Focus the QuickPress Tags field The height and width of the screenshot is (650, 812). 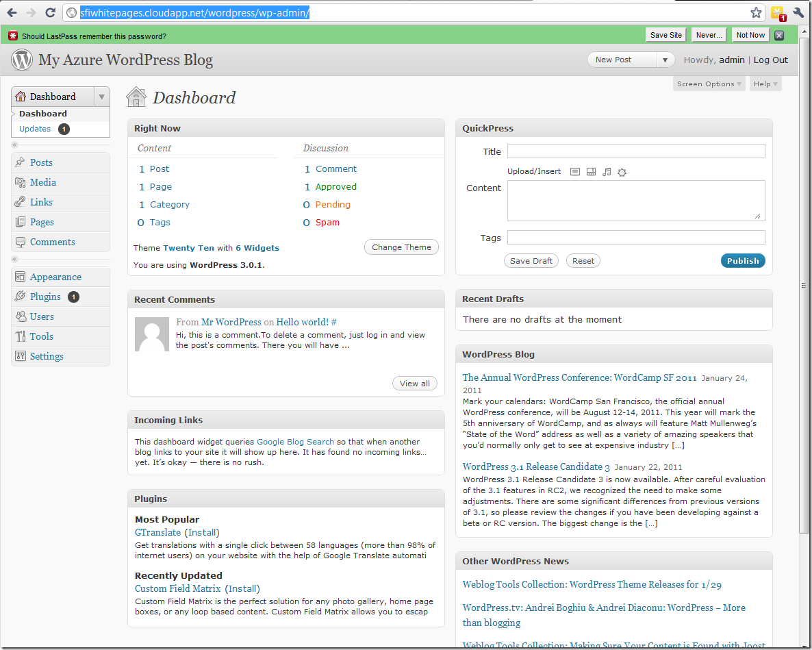[636, 237]
